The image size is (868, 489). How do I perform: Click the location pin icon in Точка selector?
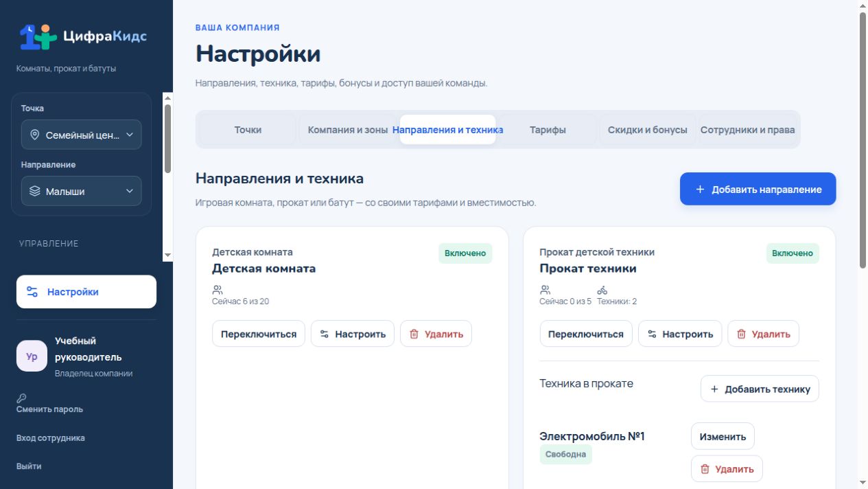34,135
